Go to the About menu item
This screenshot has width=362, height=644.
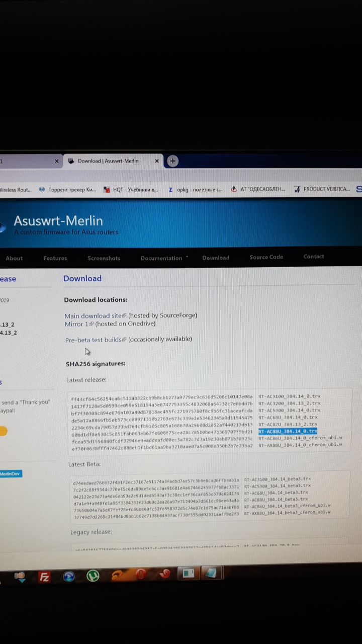click(14, 258)
